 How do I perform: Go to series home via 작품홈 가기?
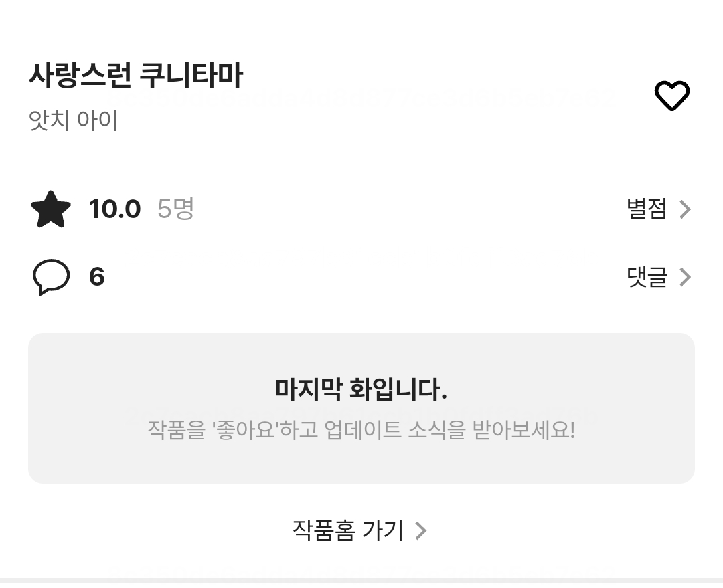[348, 530]
